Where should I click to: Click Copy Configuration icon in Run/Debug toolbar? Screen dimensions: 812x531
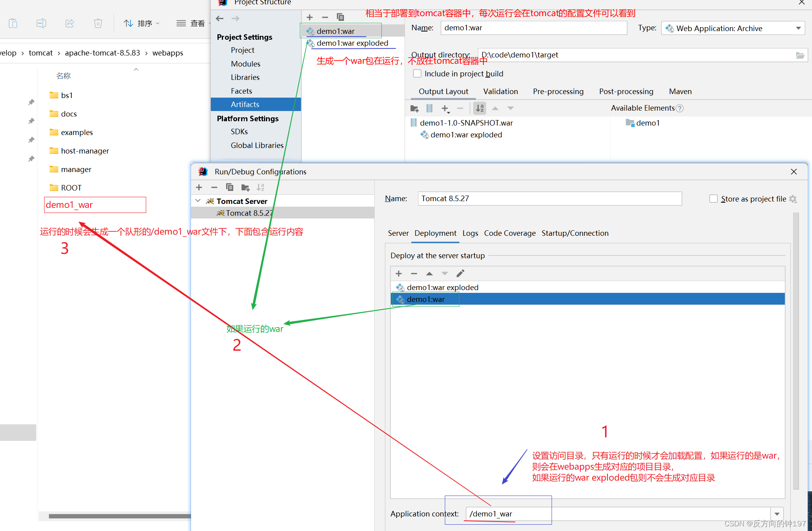(x=230, y=187)
